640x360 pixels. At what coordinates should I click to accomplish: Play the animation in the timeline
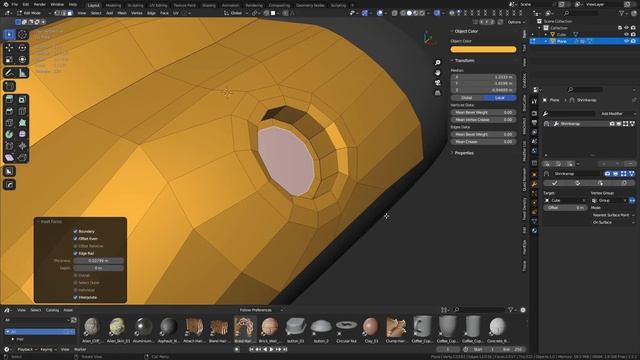click(271, 349)
